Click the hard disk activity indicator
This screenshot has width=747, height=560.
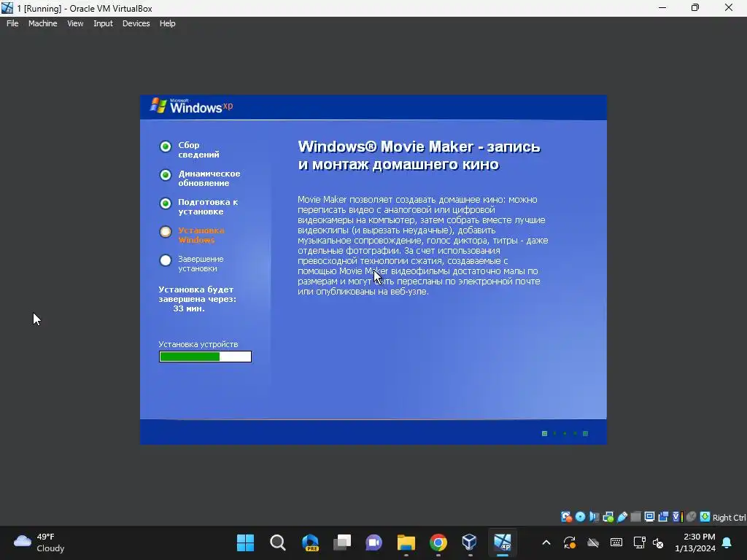tap(566, 517)
